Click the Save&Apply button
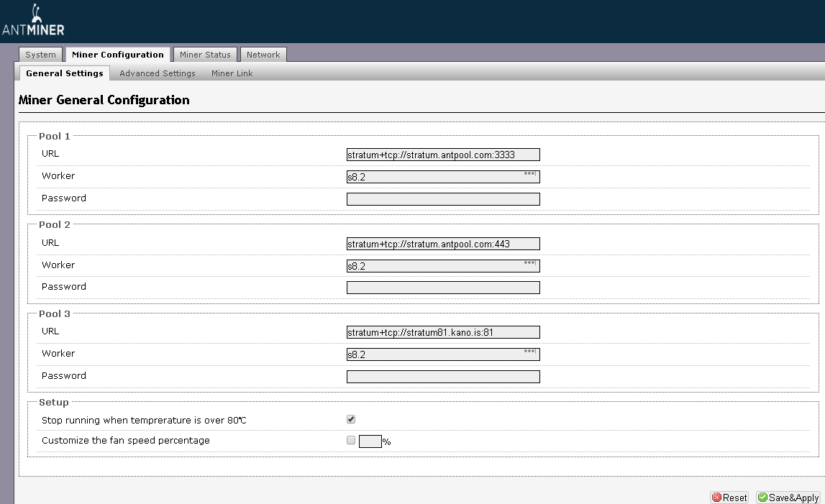The width and height of the screenshot is (825, 504). coord(788,498)
